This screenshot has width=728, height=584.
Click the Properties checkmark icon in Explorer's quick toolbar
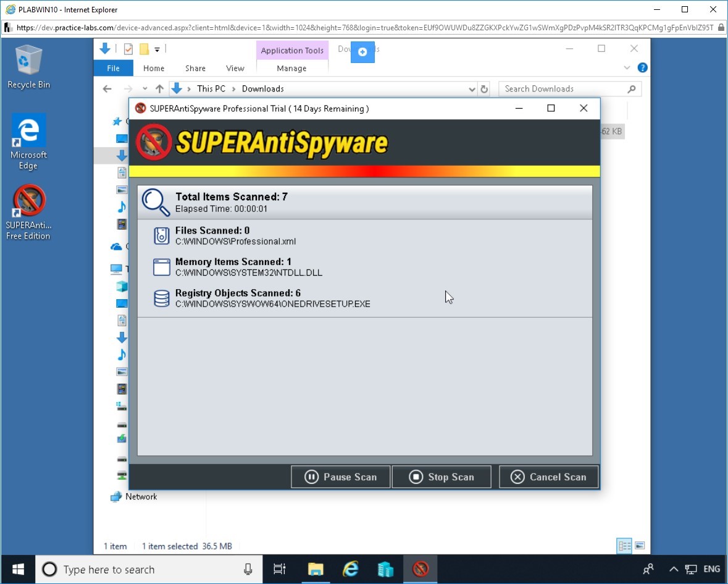(128, 49)
